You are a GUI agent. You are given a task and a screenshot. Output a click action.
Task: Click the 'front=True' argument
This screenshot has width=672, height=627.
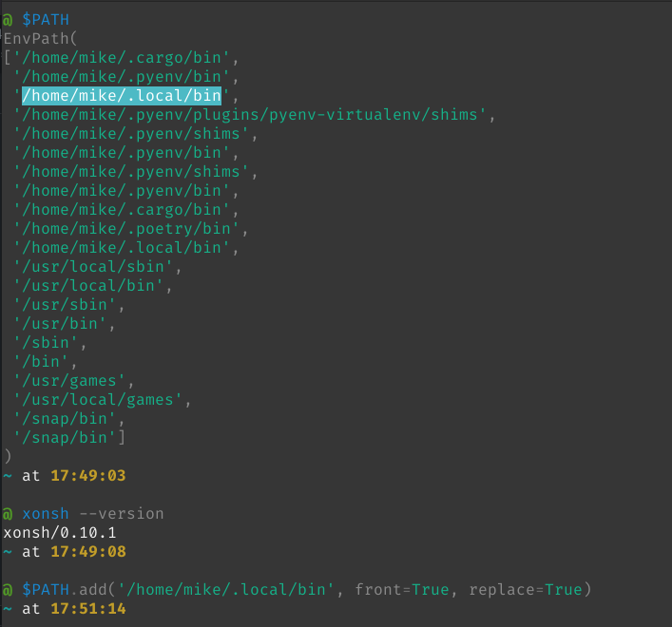[x=402, y=590]
